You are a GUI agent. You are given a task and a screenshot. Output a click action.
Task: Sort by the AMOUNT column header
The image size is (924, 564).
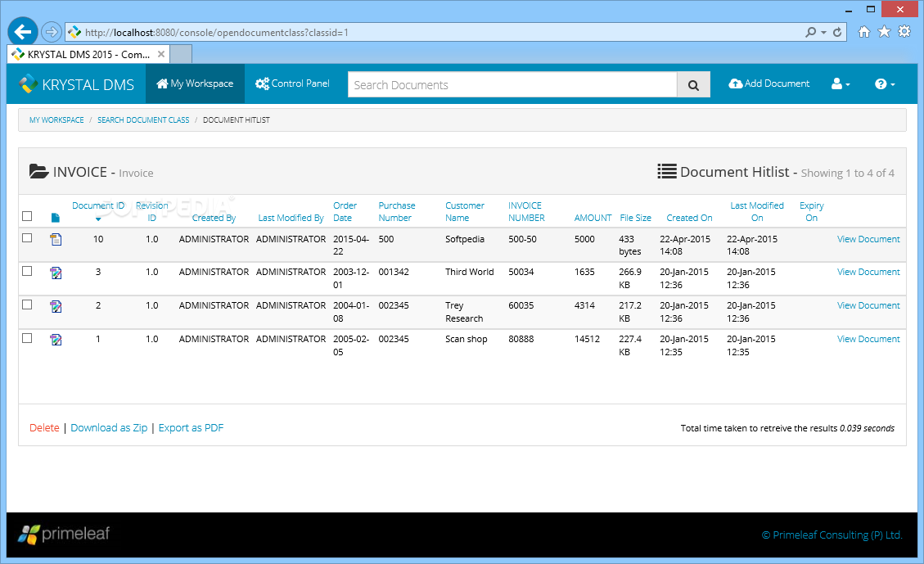[593, 218]
